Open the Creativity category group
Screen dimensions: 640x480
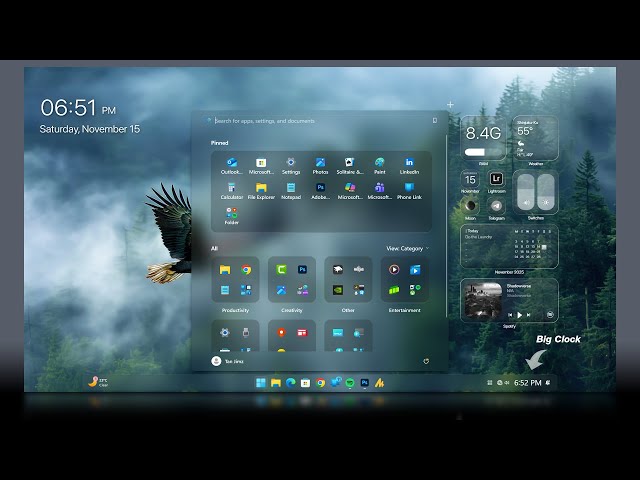point(291,280)
